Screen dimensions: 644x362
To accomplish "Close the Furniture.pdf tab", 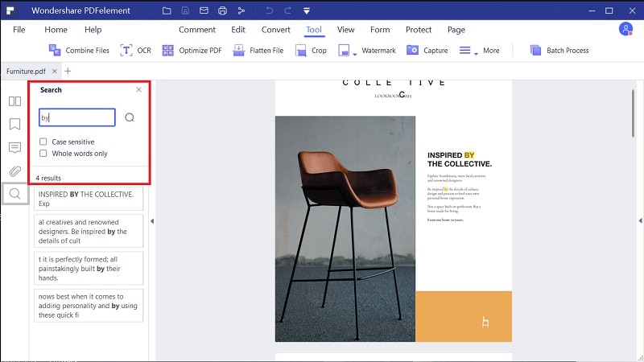I will click(54, 71).
